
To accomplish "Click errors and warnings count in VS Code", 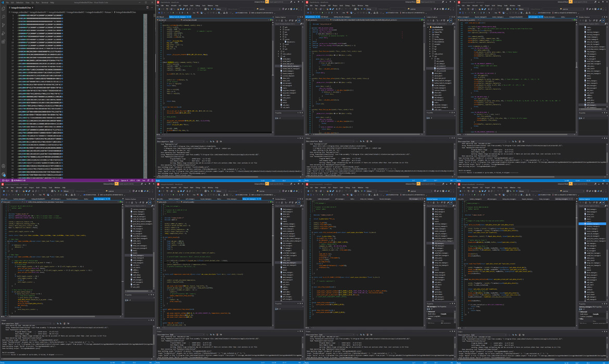I will coord(6,180).
